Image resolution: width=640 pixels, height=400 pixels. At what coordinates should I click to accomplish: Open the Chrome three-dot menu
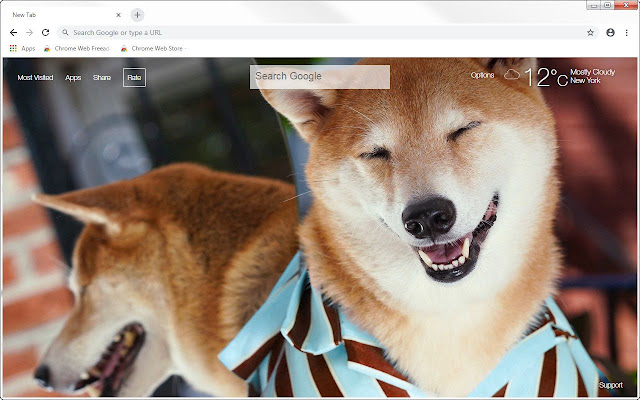click(627, 33)
